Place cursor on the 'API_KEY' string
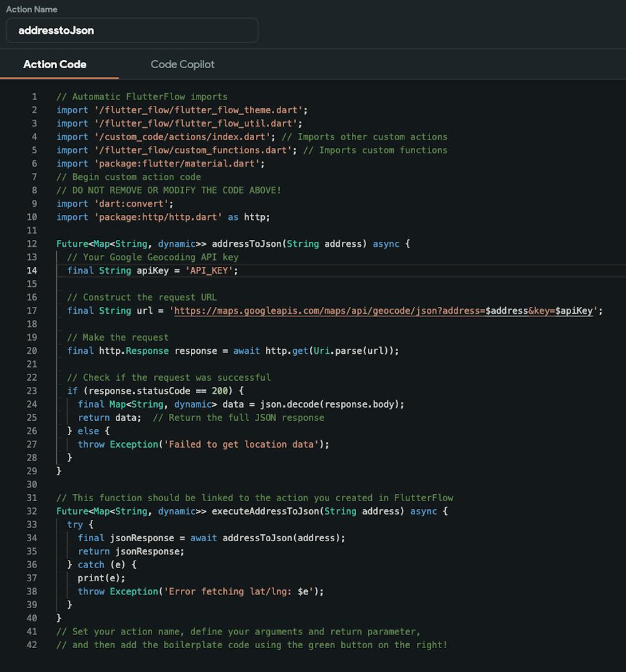Screen dimensions: 626x672 pyautogui.click(x=209, y=271)
